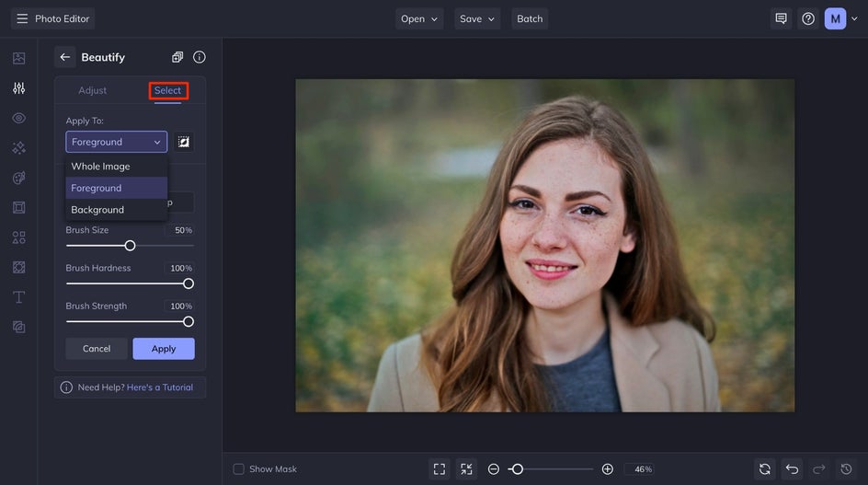Go back with the Beautify arrow

click(64, 57)
